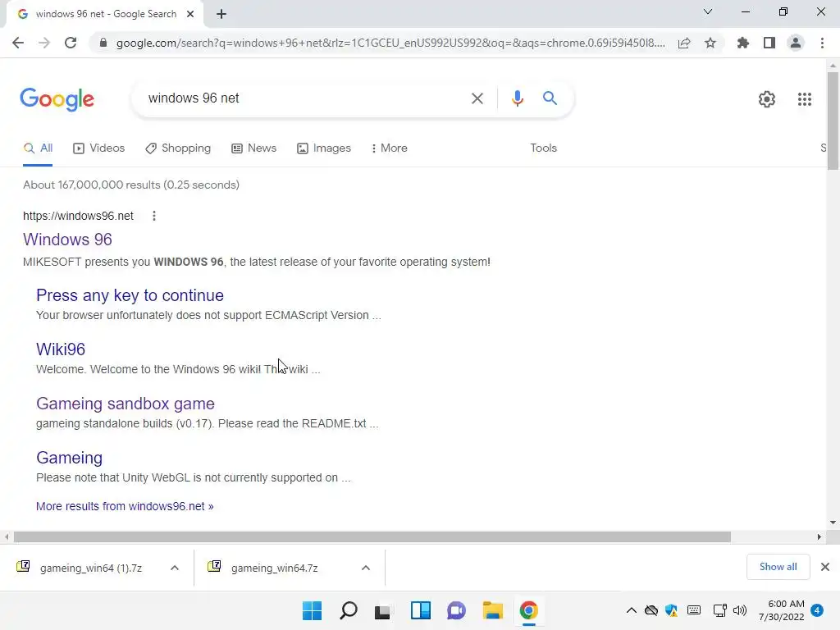Launch the Chat app on the taskbar
The height and width of the screenshot is (630, 840).
click(x=456, y=610)
